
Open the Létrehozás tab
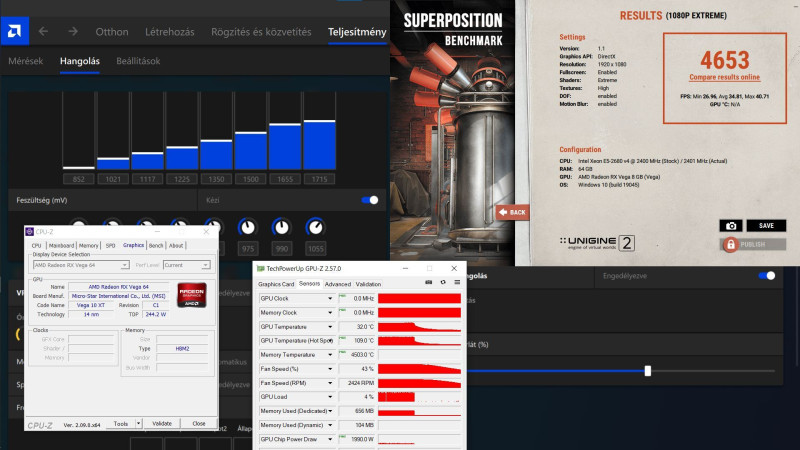(x=170, y=32)
